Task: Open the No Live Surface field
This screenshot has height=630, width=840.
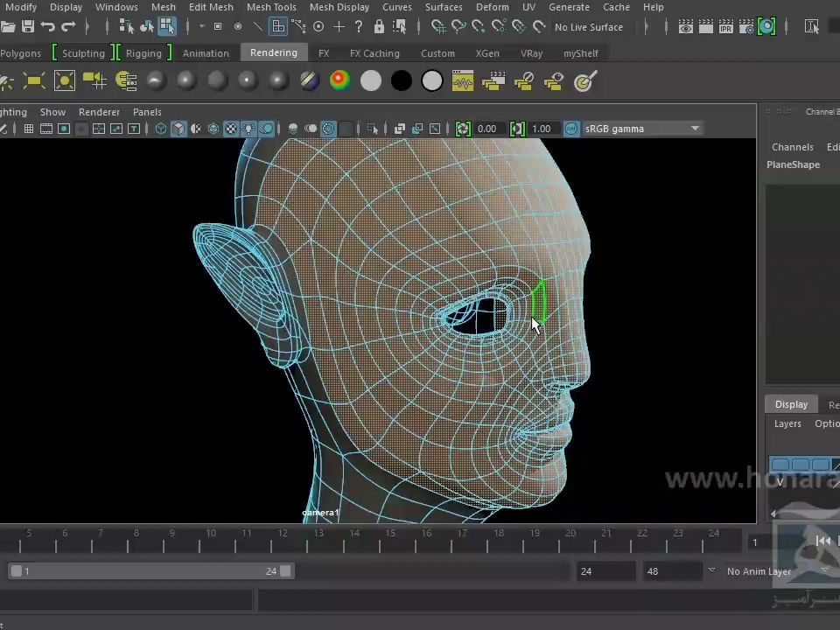Action: click(x=588, y=27)
